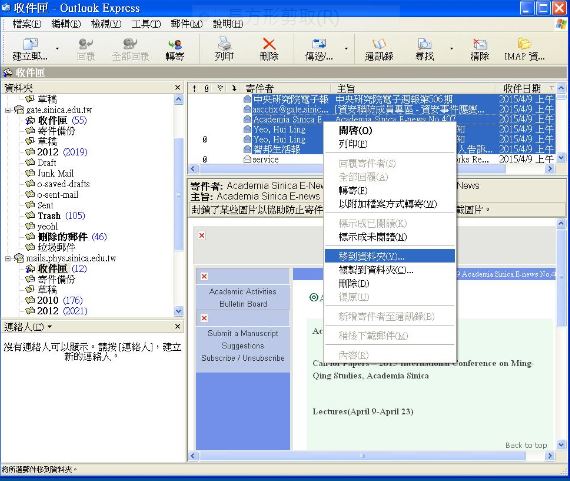This screenshot has height=481, width=570.
Task: Open the 說明 menu
Action: [x=228, y=24]
